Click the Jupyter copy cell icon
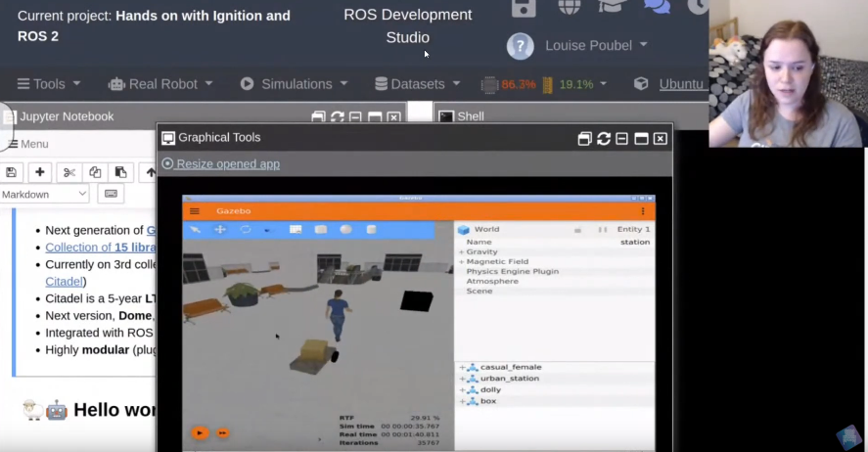Screen dimensions: 868x452 pos(95,172)
